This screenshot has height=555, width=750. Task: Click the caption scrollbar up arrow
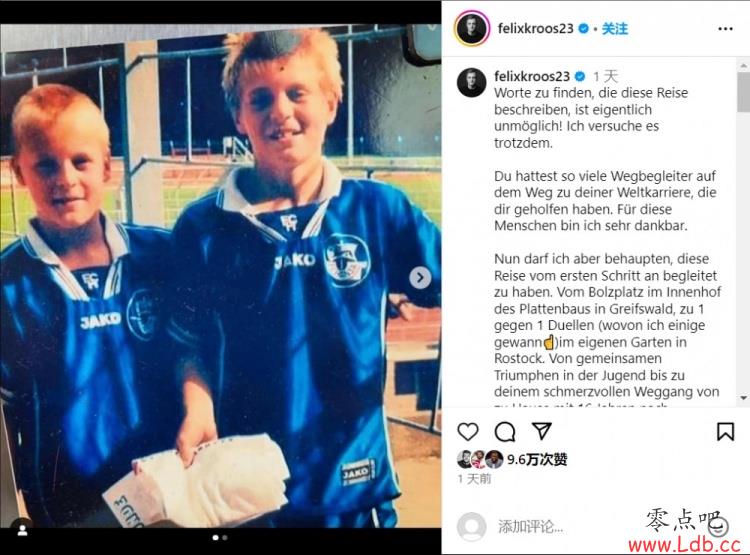[743, 65]
